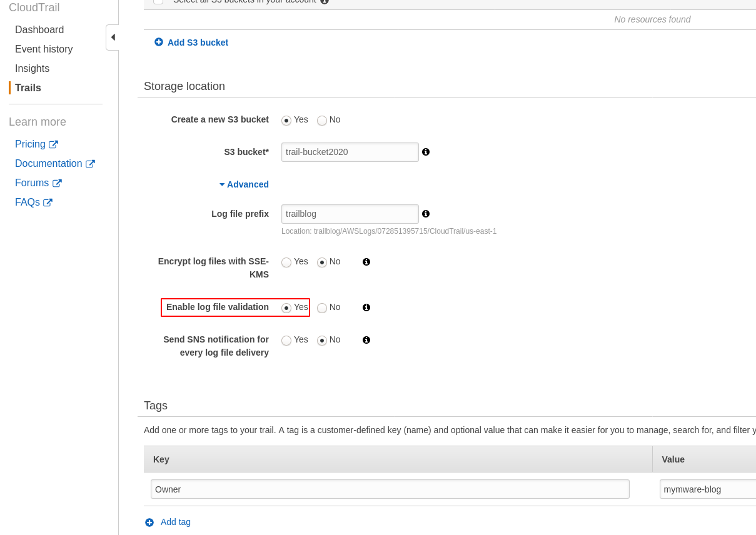Click the info icon beside Log file prefix

[x=426, y=214]
